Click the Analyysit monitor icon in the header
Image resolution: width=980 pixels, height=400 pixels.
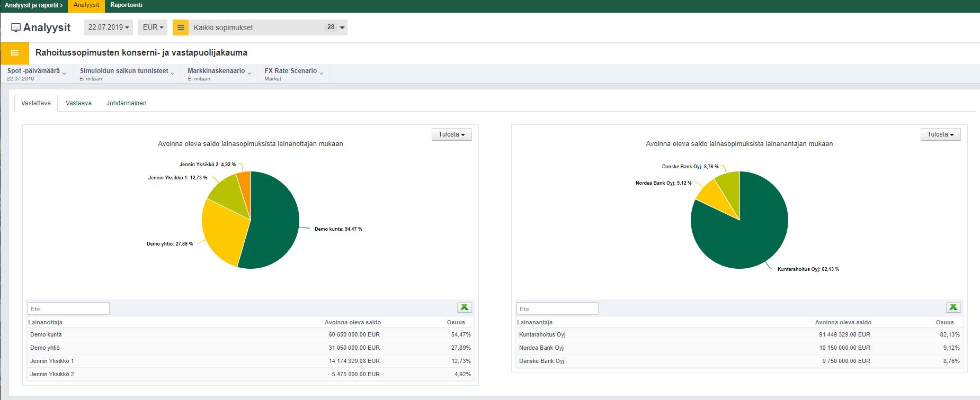tap(16, 28)
